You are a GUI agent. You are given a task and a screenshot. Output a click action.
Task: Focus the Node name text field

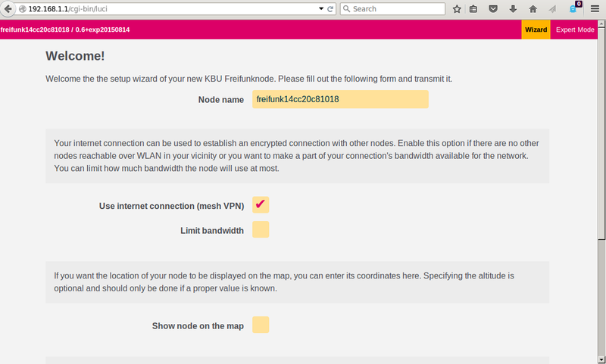pyautogui.click(x=340, y=99)
